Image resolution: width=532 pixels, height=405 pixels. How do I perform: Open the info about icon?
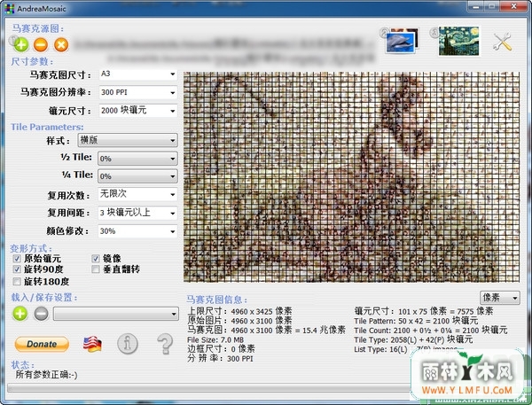[128, 344]
